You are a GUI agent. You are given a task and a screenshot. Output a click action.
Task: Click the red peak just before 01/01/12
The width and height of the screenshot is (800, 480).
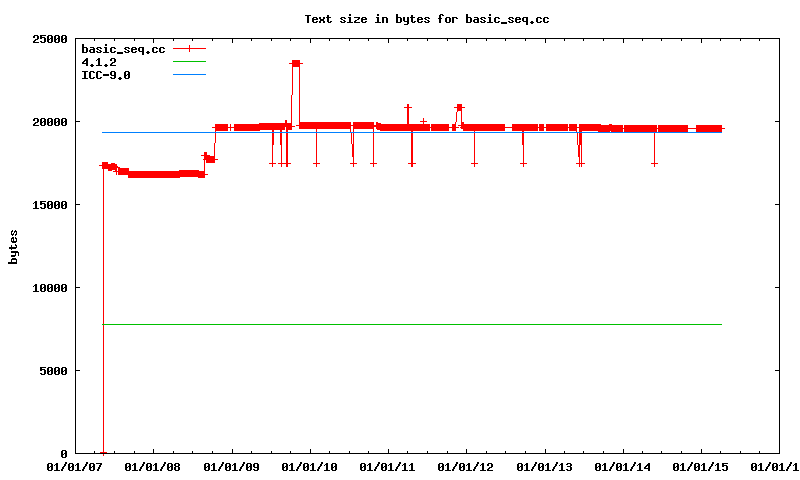[459, 107]
